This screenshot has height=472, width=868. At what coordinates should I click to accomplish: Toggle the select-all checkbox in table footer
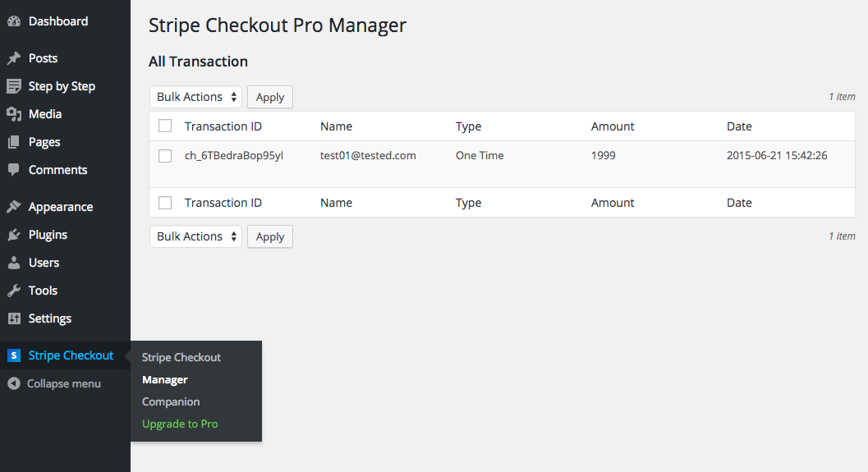coord(165,203)
